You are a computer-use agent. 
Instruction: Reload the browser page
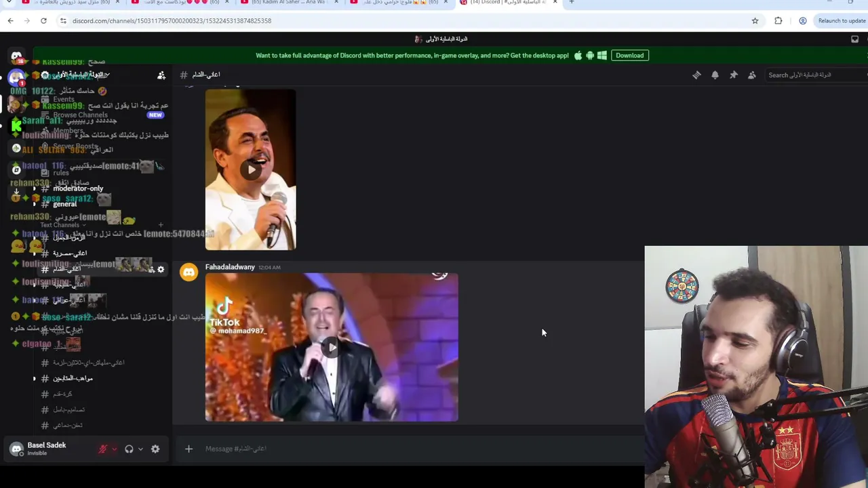point(43,21)
